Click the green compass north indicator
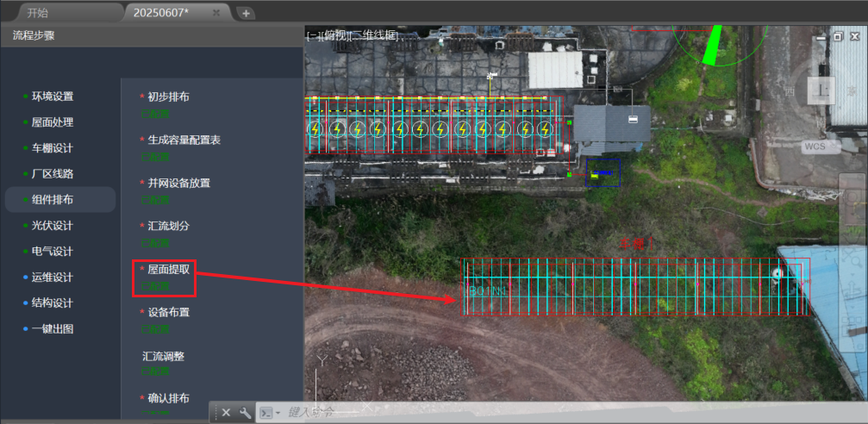 [713, 45]
